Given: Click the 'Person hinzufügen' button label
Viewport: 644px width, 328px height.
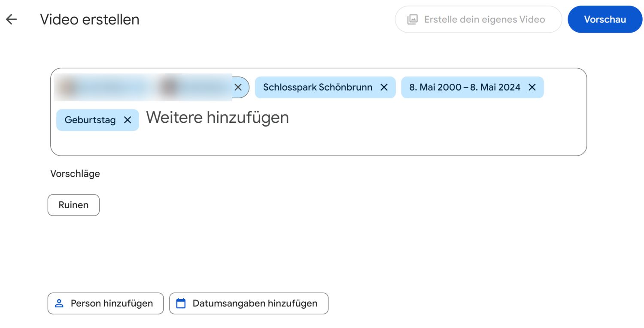Looking at the screenshot, I should (x=112, y=304).
